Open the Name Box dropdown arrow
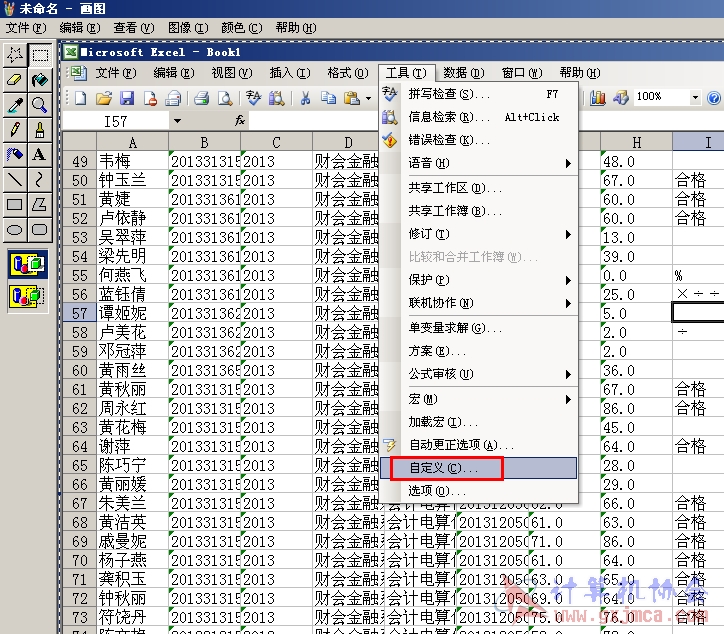Image resolution: width=724 pixels, height=634 pixels. 177,121
